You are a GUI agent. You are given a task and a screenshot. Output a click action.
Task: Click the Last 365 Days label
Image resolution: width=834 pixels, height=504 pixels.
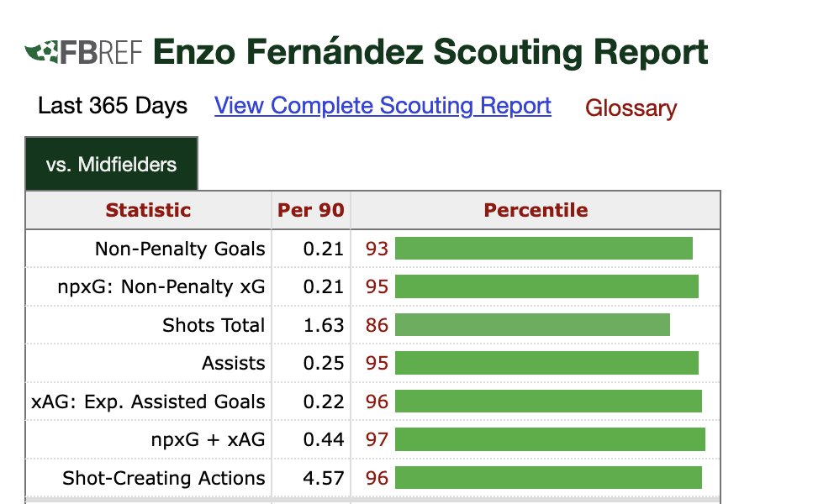click(x=113, y=105)
